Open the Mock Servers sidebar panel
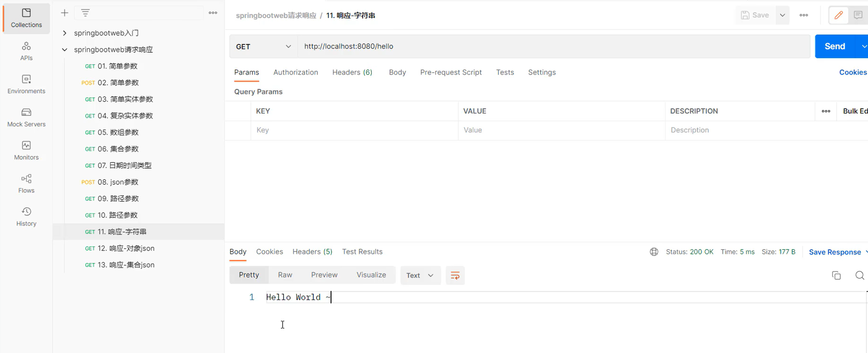This screenshot has height=353, width=868. pos(26,118)
